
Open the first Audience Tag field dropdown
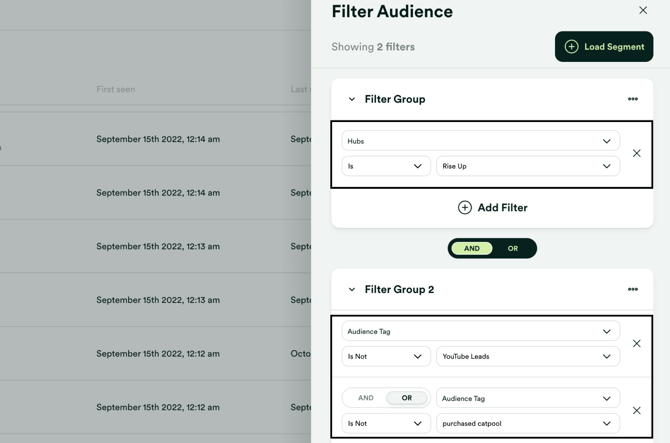click(480, 331)
